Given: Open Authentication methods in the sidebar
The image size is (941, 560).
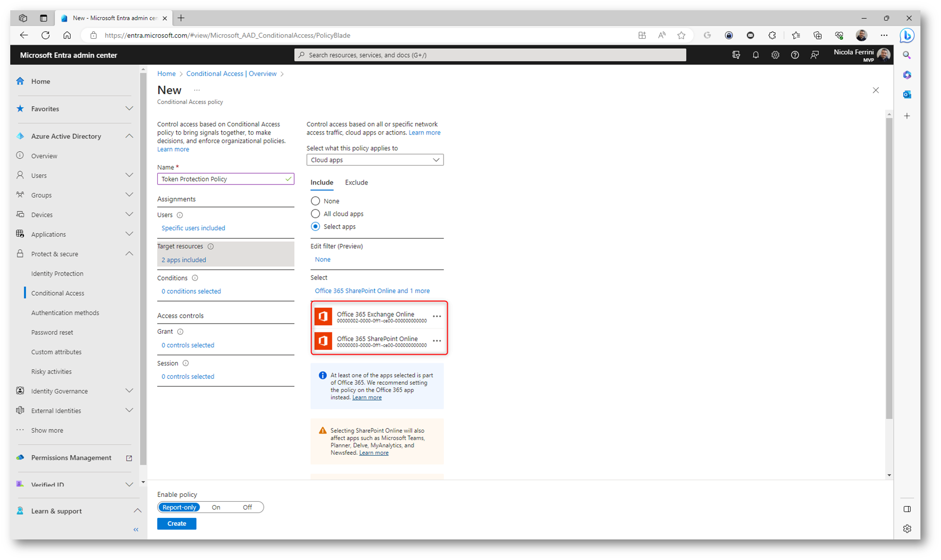Looking at the screenshot, I should pyautogui.click(x=65, y=313).
